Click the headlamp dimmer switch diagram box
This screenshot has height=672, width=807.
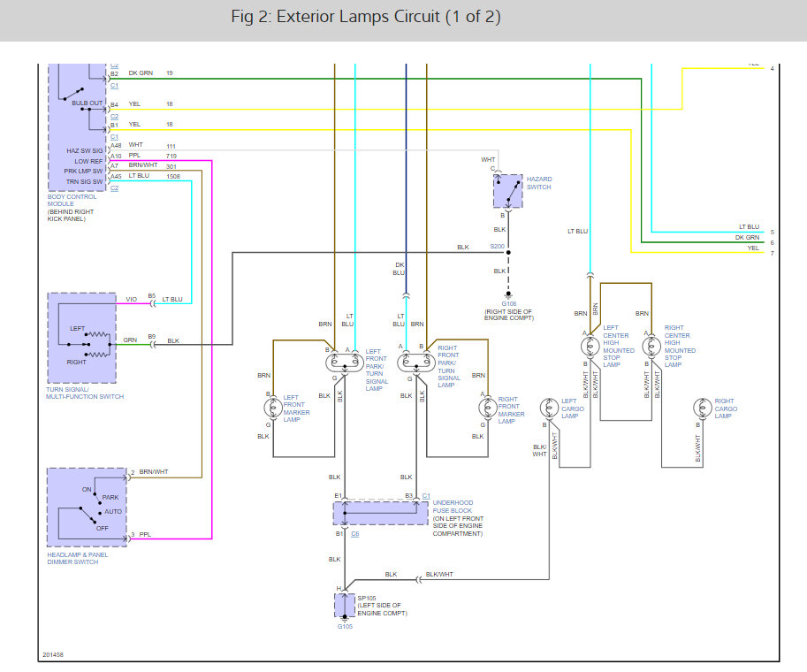click(87, 508)
